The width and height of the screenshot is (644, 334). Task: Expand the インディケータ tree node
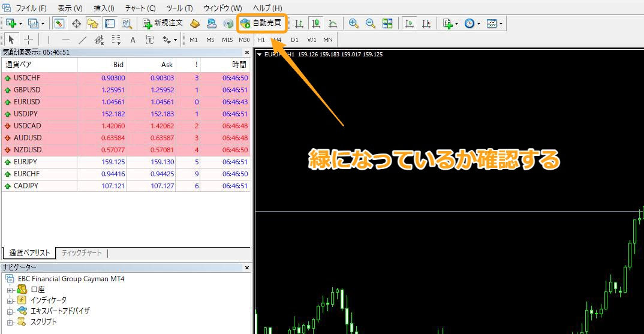click(10, 301)
